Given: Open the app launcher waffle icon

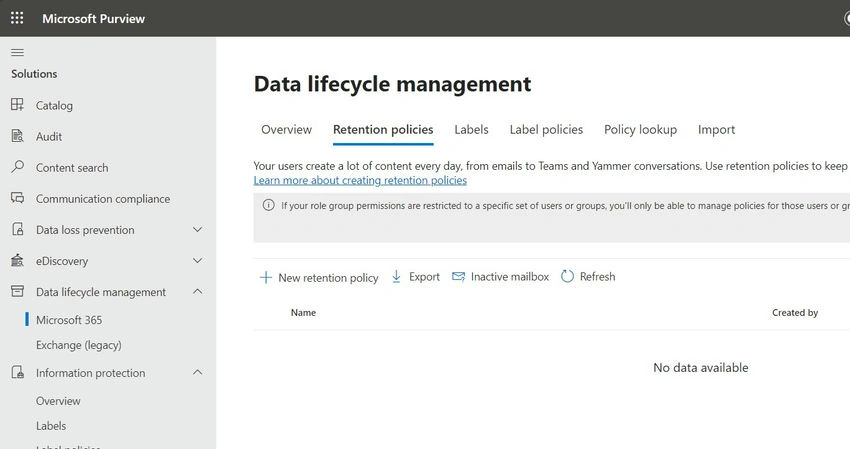Looking at the screenshot, I should 17,18.
